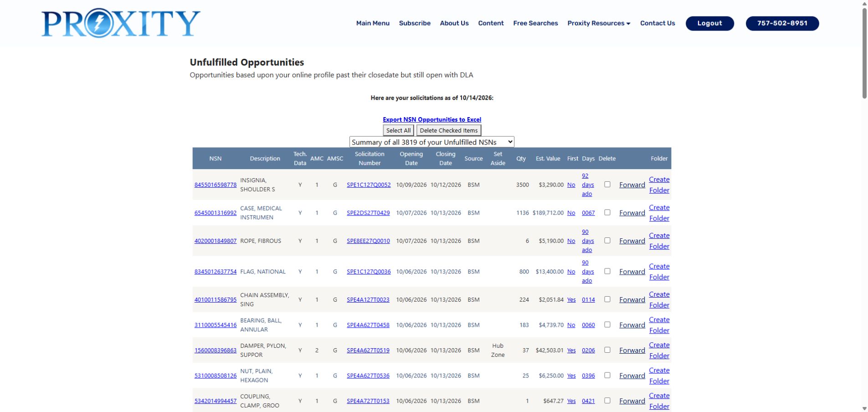Viewport: 868px width, 412px height.
Task: Check delete box for CHAIN ASSEMBLY, SING
Action: pyautogui.click(x=607, y=299)
